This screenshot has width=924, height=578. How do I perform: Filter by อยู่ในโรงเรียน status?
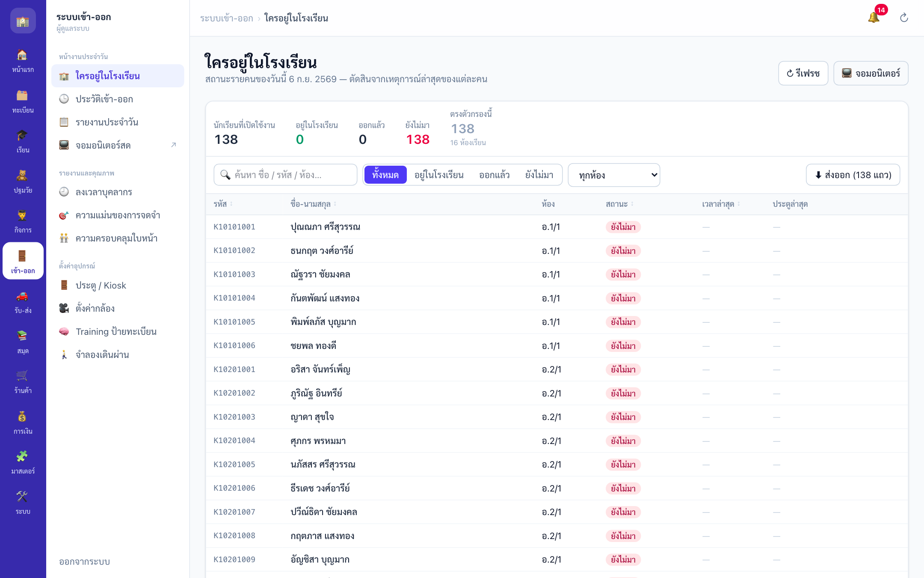(x=439, y=175)
